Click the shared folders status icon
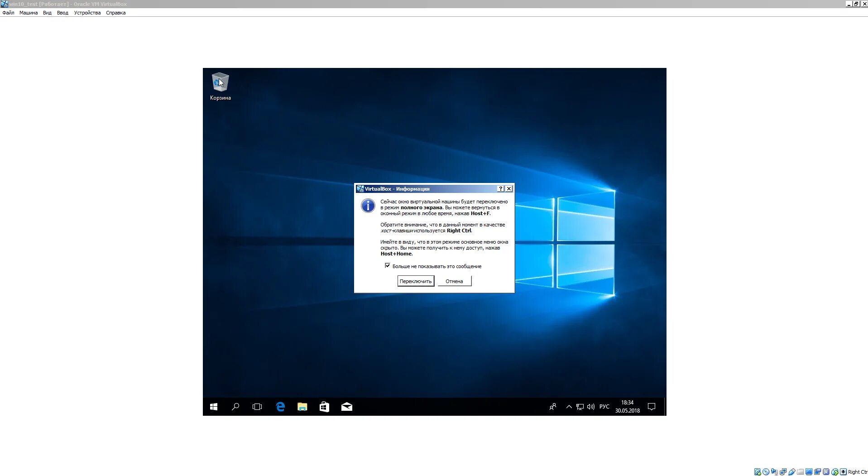 pyautogui.click(x=801, y=471)
